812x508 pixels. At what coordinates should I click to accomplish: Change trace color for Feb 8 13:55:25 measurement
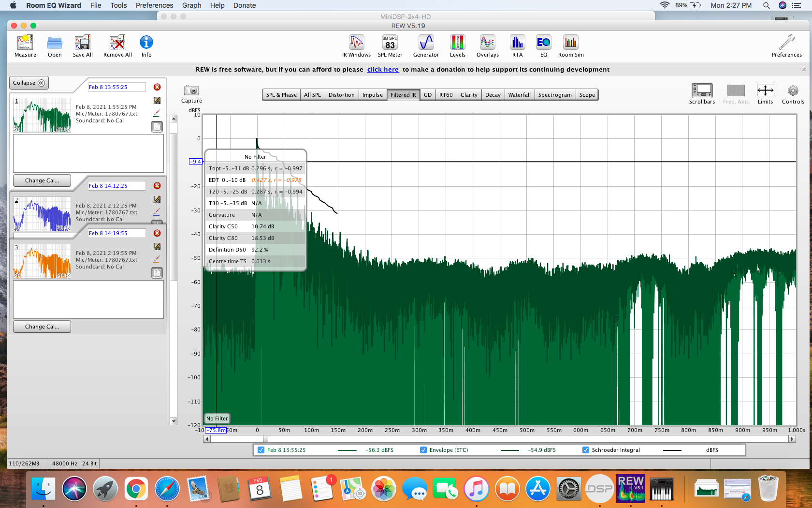(x=157, y=113)
